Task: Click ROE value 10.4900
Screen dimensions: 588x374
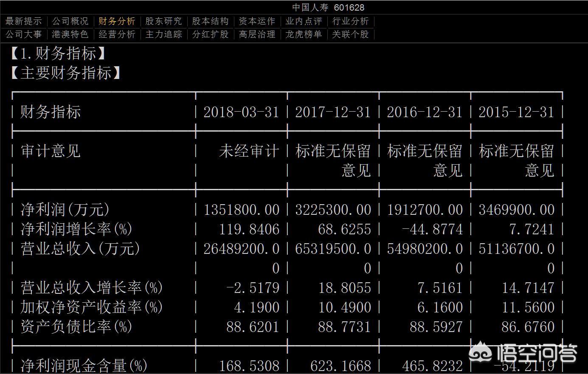Action: [345, 308]
